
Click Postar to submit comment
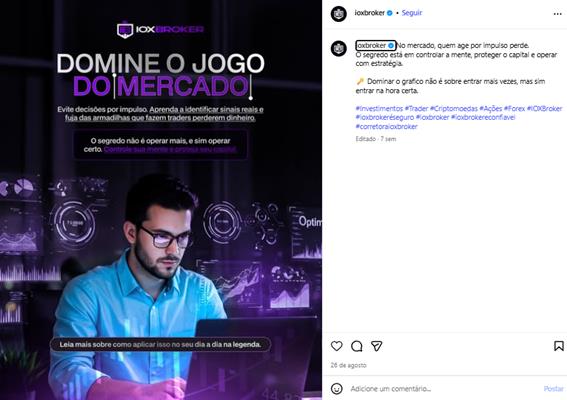(x=553, y=389)
